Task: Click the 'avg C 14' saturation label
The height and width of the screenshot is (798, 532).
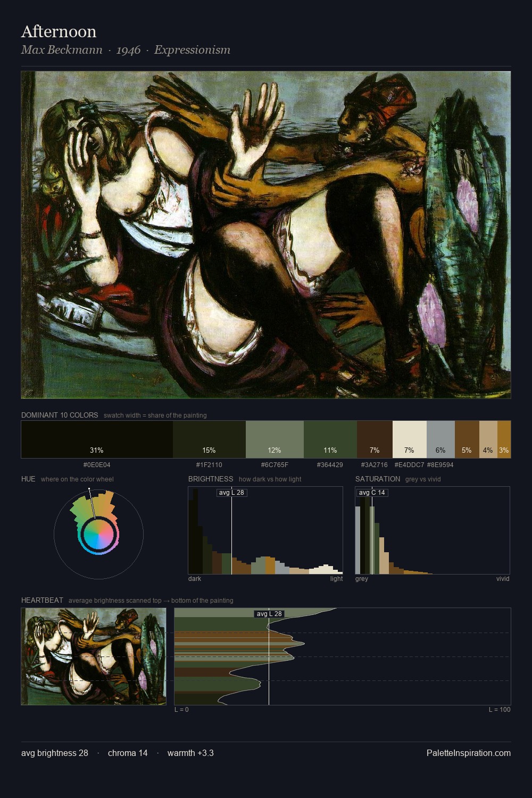Action: coord(372,493)
